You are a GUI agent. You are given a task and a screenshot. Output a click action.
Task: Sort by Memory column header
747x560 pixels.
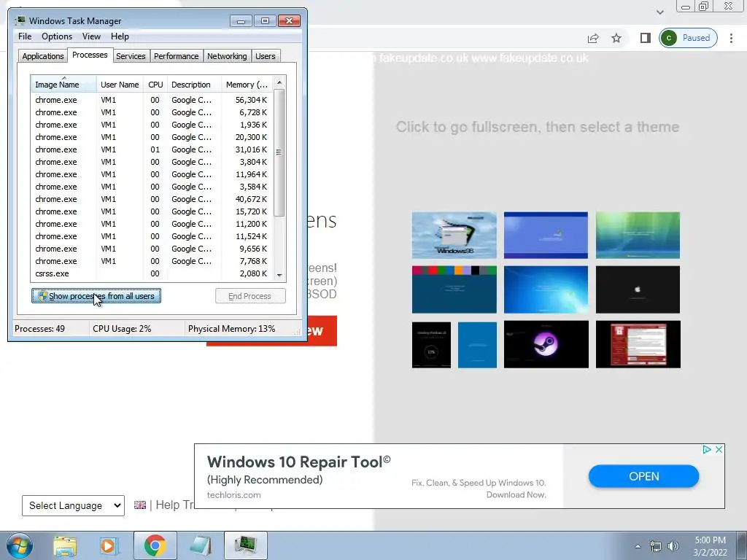coord(247,85)
